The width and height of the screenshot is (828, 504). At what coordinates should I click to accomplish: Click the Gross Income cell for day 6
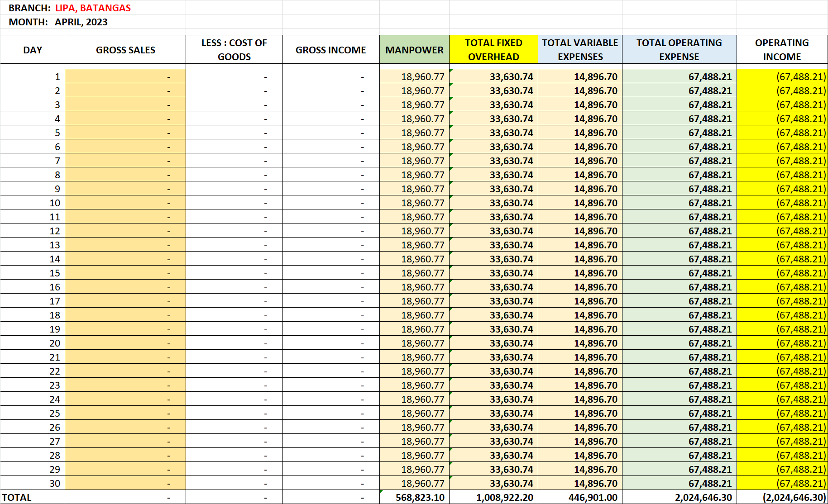tap(331, 147)
